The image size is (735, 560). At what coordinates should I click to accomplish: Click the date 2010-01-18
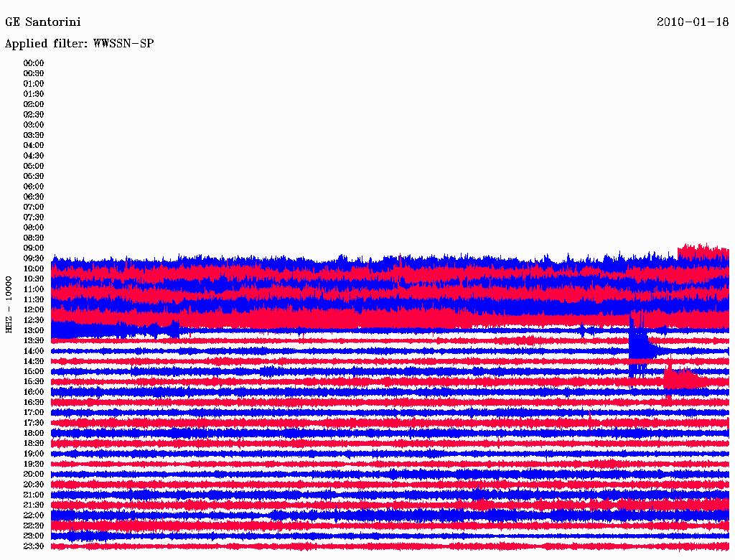pos(693,22)
